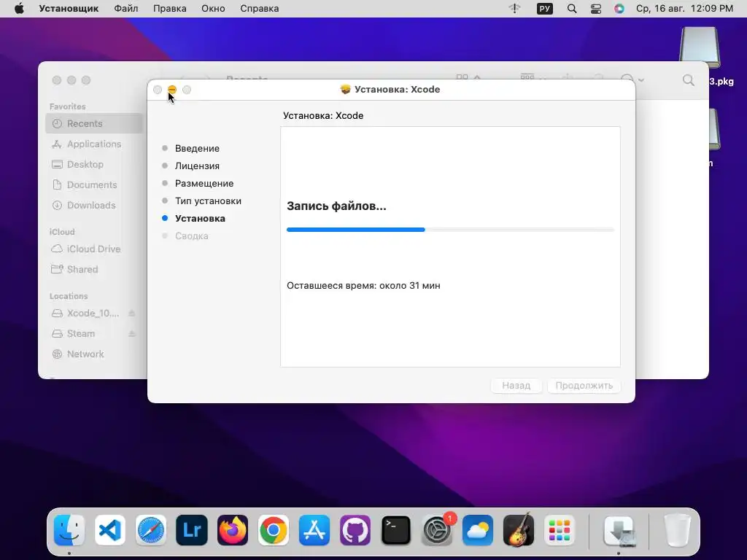Switch keyboard input source РУ
The height and width of the screenshot is (560, 747).
point(544,9)
